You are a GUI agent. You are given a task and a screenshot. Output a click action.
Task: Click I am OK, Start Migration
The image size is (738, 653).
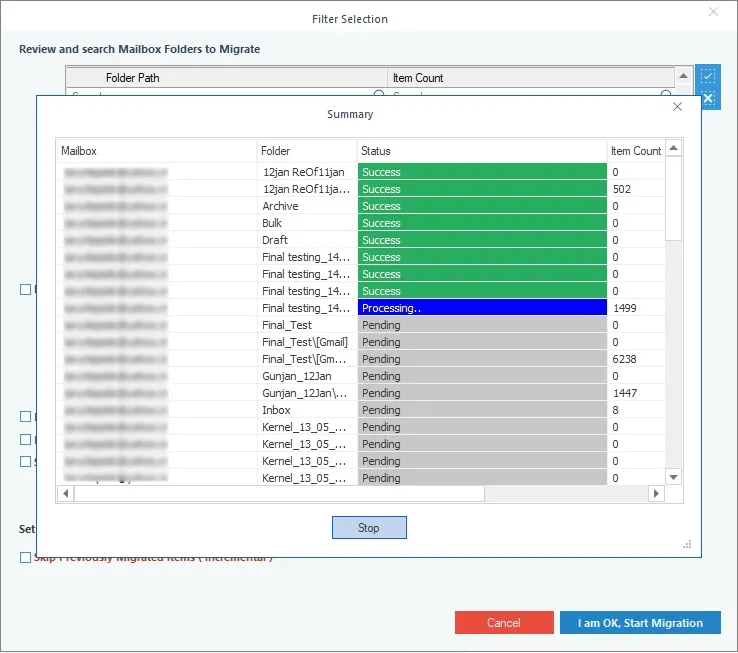click(x=640, y=622)
